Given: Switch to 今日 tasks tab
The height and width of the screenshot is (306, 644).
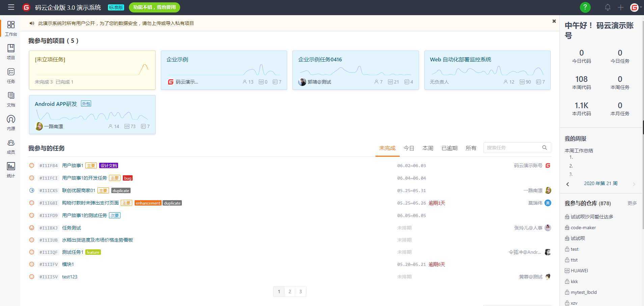Looking at the screenshot, I should pyautogui.click(x=409, y=148).
